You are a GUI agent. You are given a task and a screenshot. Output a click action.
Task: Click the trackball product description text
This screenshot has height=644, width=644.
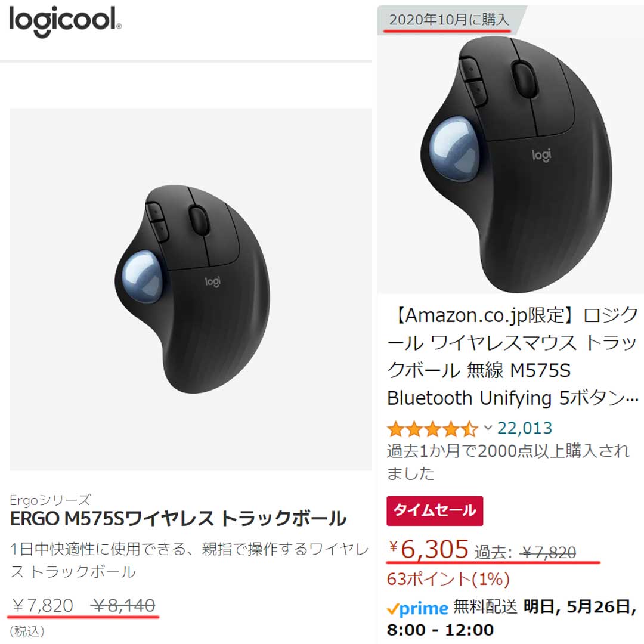point(190,560)
